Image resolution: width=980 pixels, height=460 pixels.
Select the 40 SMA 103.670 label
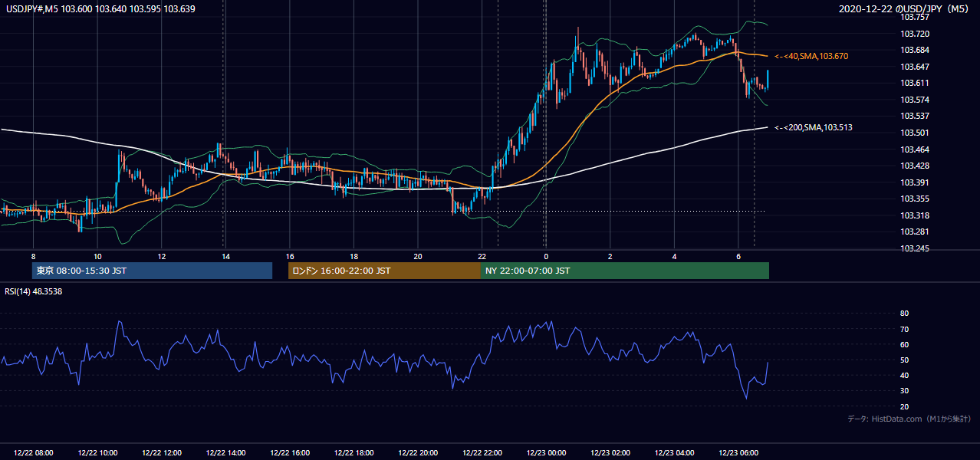811,56
